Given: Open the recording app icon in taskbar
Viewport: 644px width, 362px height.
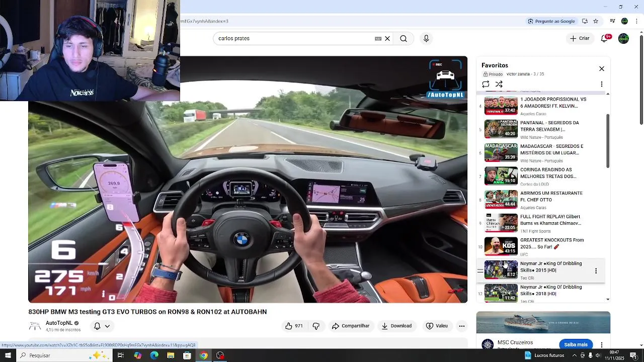Looking at the screenshot, I should coord(220,355).
